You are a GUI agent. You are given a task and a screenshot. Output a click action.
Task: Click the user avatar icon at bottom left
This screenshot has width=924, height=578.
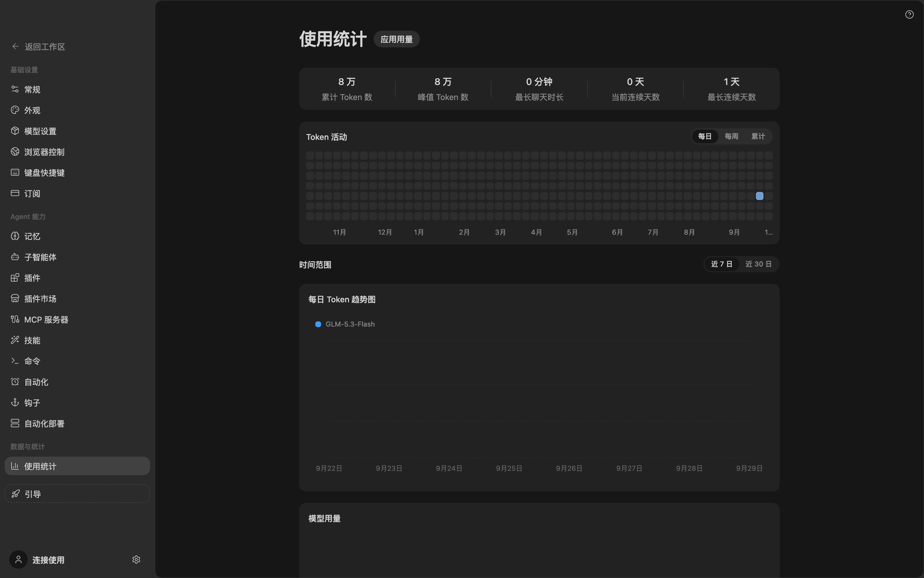coord(18,560)
